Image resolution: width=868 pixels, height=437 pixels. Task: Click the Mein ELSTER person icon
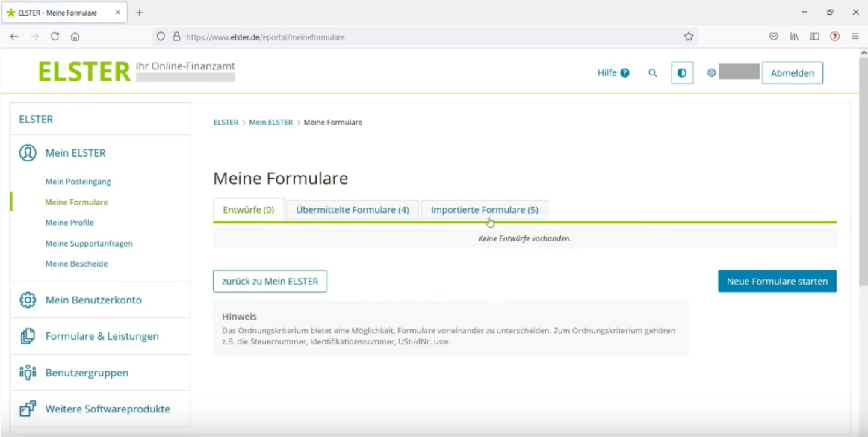click(x=28, y=153)
